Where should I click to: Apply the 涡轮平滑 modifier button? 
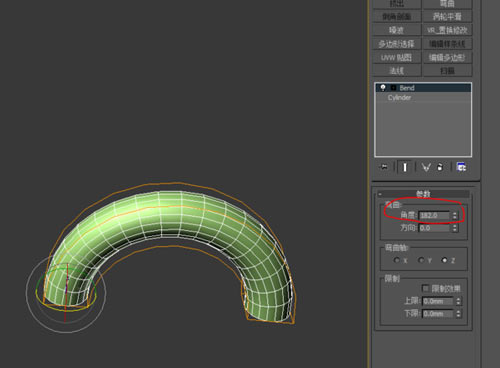tap(447, 16)
